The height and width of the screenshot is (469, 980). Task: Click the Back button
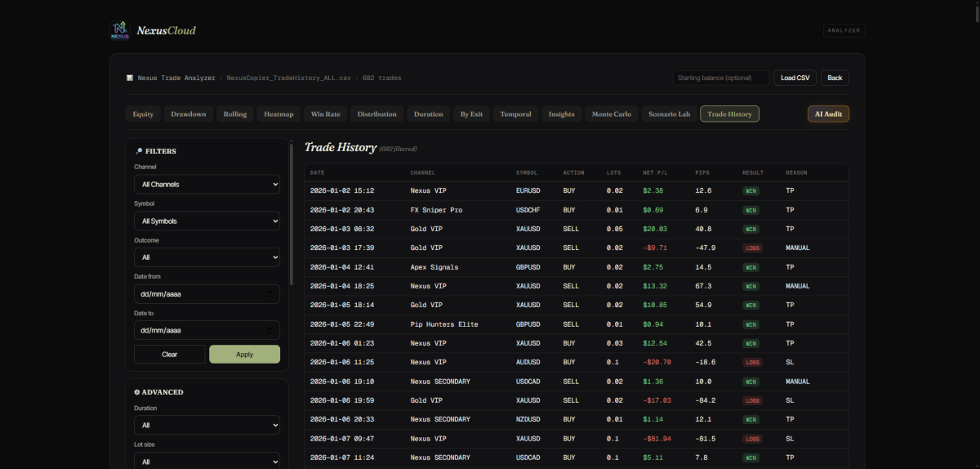tap(835, 78)
